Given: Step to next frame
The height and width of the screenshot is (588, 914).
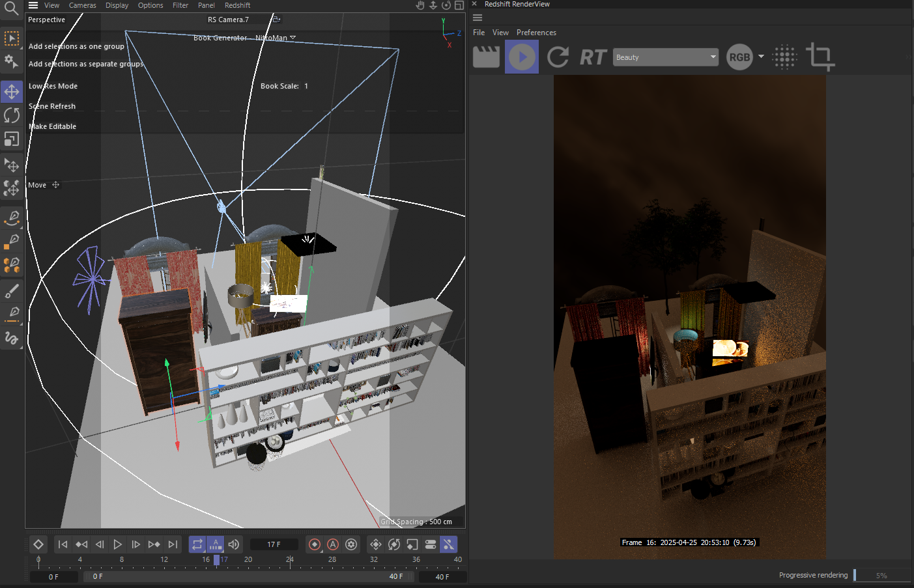Looking at the screenshot, I should click(136, 544).
